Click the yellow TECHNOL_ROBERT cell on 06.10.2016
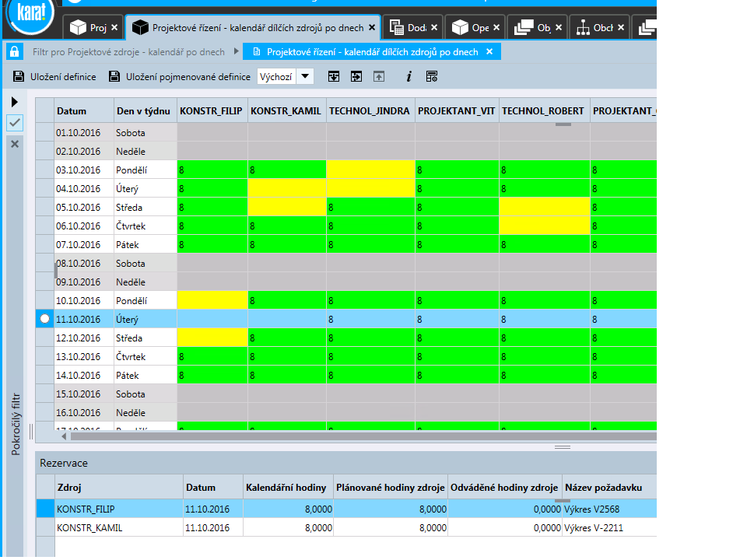This screenshot has width=747, height=560. (x=544, y=226)
